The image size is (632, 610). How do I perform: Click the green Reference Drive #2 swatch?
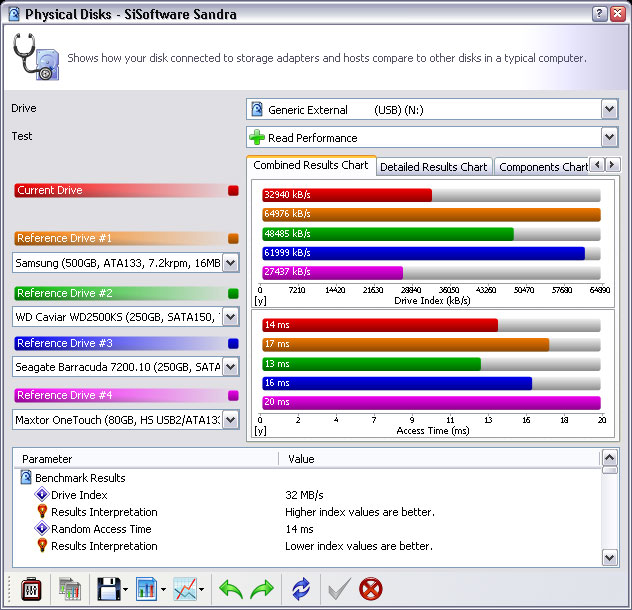(x=233, y=293)
